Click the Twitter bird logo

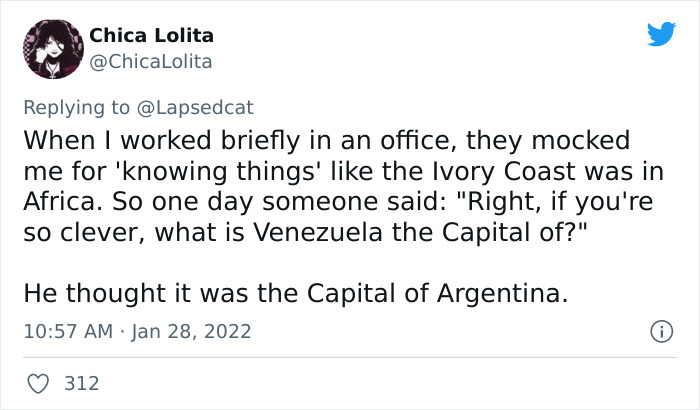point(661,35)
